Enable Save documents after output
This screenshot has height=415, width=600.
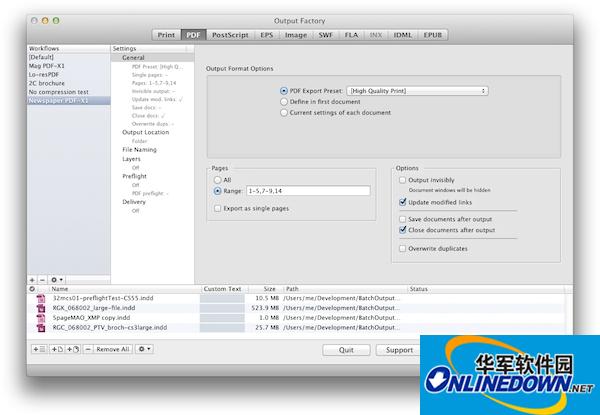click(x=402, y=219)
